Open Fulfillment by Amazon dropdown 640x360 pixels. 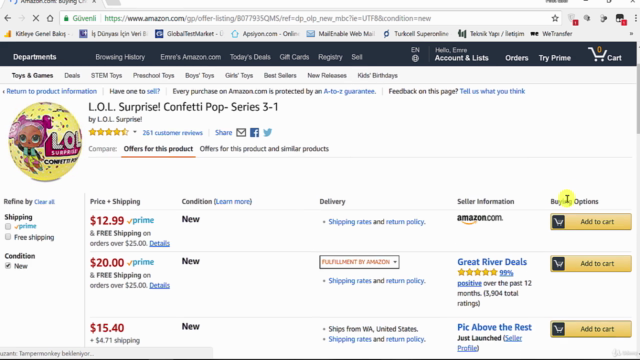tap(359, 262)
